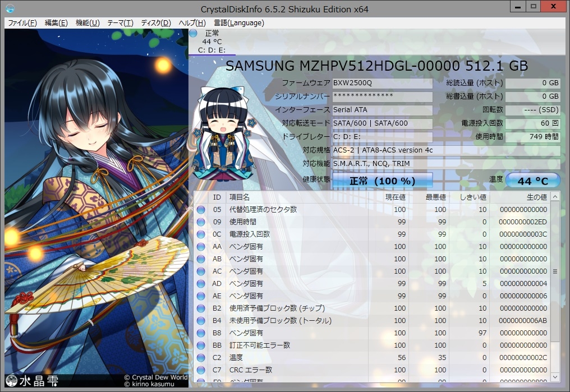
Task: Open the ディスク(D) menu
Action: point(155,23)
